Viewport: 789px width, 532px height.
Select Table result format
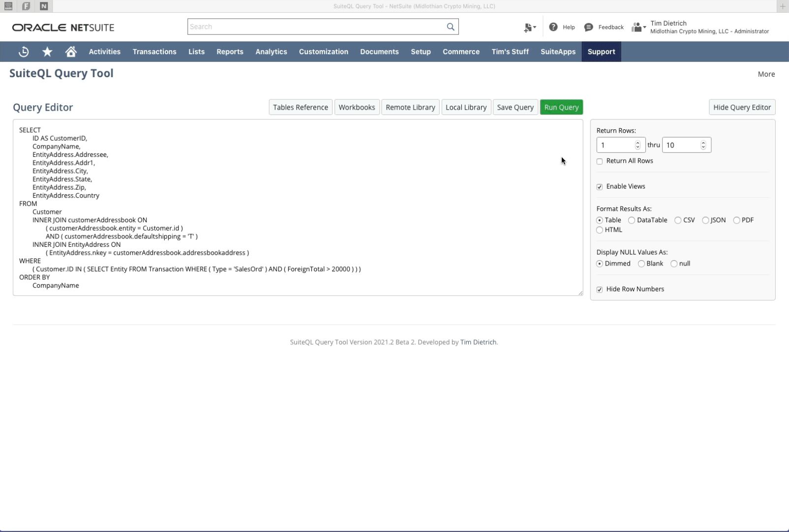point(600,220)
